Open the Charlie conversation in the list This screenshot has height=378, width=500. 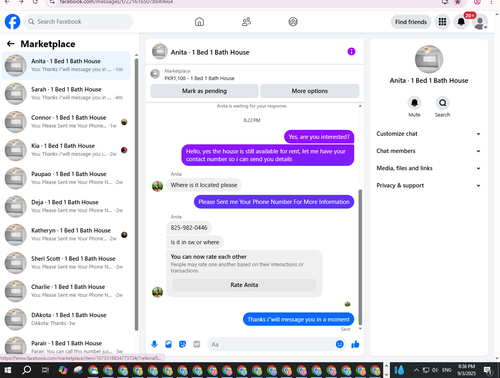coord(66,291)
